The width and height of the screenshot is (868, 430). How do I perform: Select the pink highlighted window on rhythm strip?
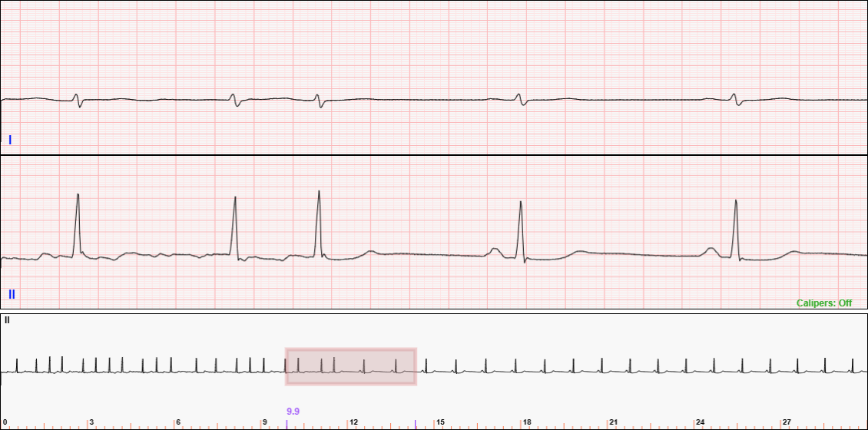coord(350,367)
